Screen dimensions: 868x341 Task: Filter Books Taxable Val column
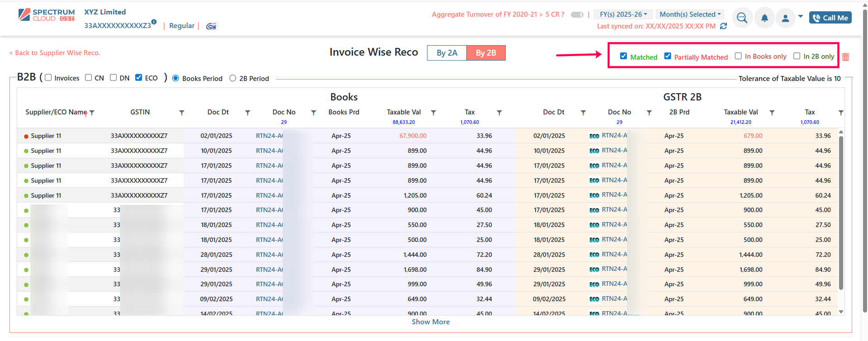[433, 113]
